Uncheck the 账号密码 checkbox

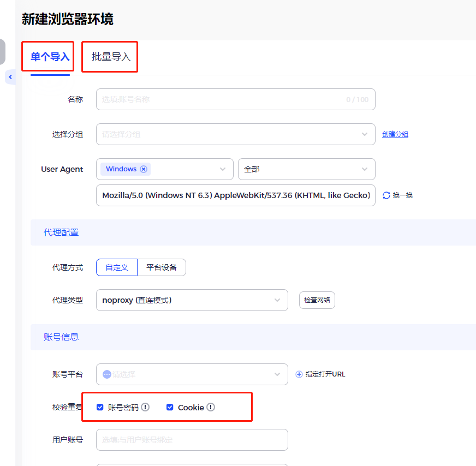[x=100, y=407]
